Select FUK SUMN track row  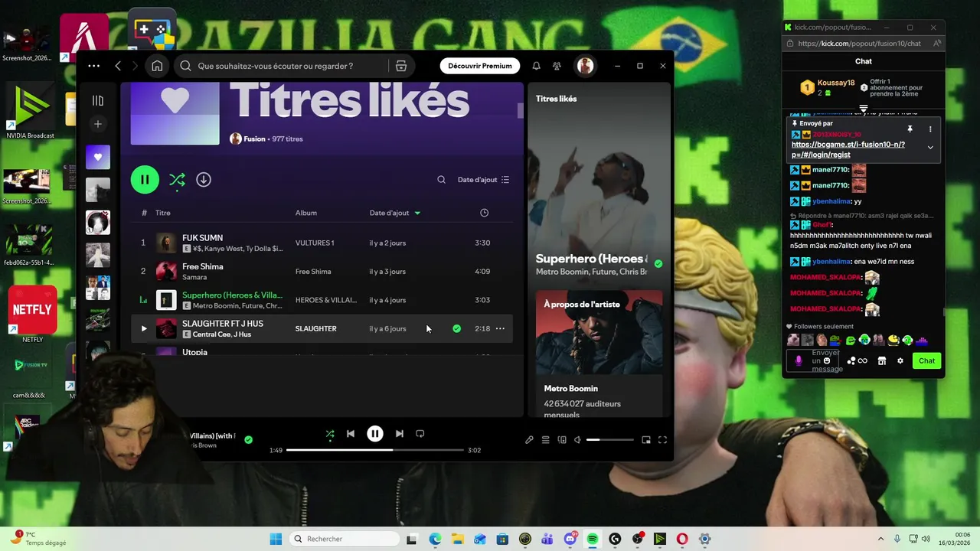322,243
